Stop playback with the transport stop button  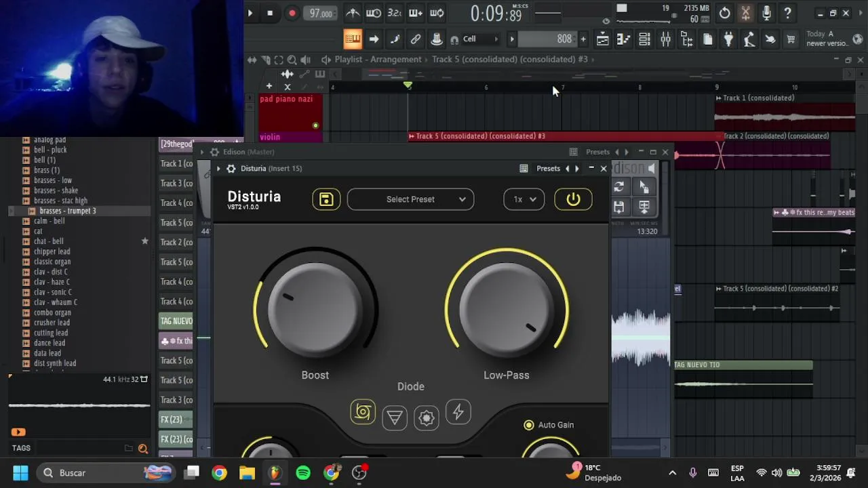coord(270,13)
